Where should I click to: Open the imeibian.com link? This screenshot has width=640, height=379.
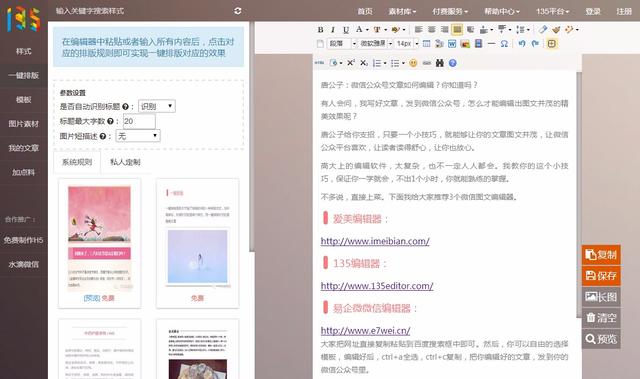tap(375, 241)
